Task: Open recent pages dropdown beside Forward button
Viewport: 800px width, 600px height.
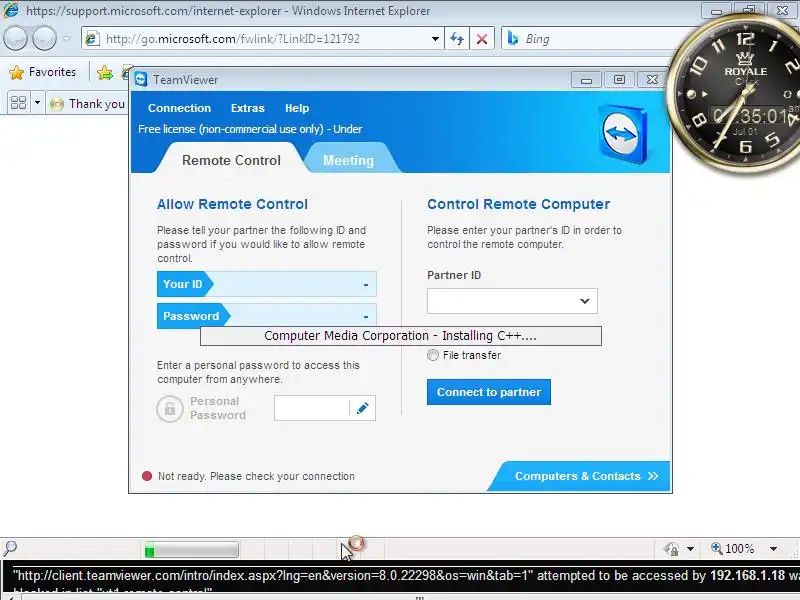Action: (67, 38)
